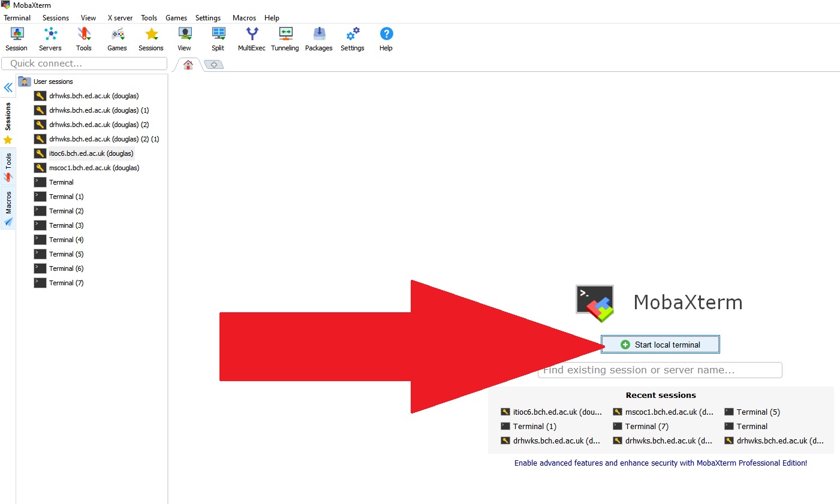Open the Servers toolbar icon
This screenshot has width=840, height=504.
point(50,39)
